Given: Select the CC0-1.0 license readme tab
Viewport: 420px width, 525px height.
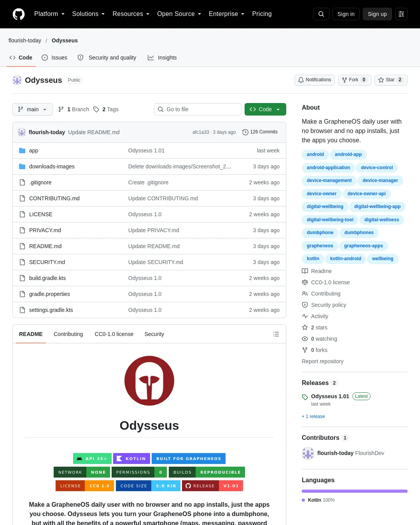Looking at the screenshot, I should (114, 334).
